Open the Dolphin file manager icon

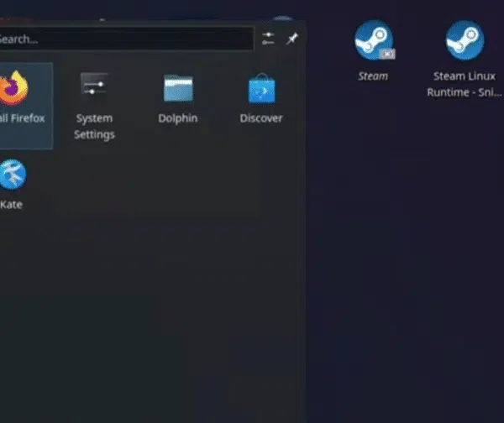tap(178, 88)
